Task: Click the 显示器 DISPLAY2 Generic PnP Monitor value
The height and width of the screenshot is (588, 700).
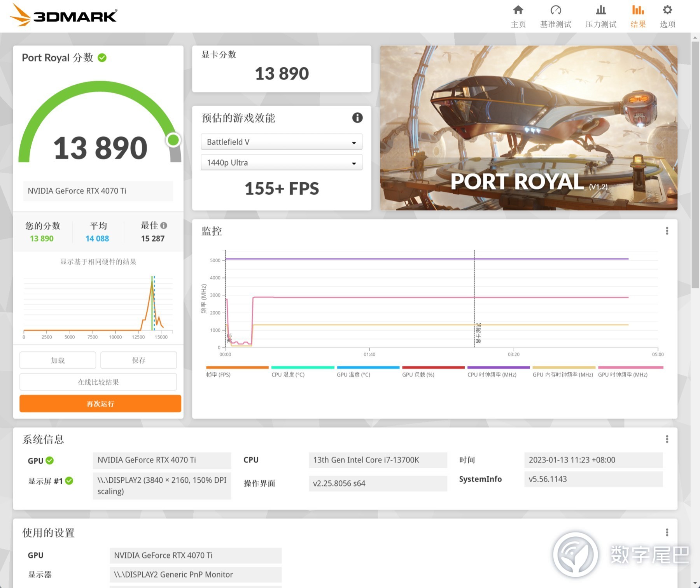Action: [196, 575]
